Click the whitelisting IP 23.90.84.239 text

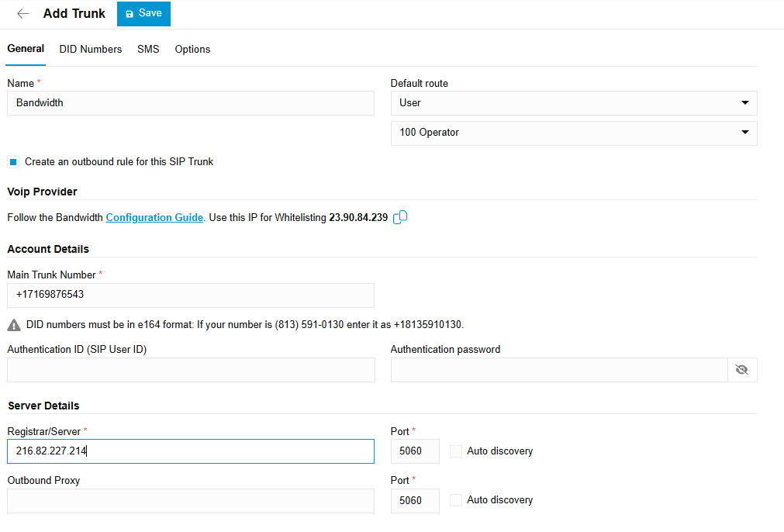pos(358,217)
